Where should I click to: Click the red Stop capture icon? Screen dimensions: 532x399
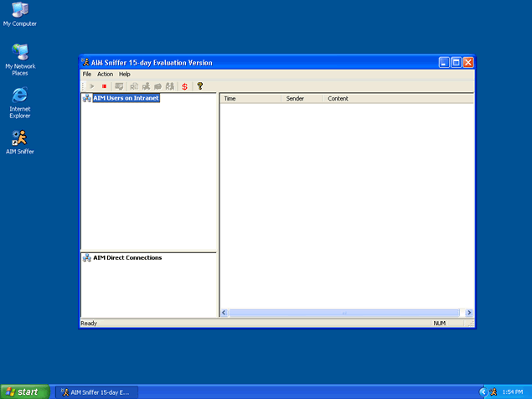(x=105, y=85)
